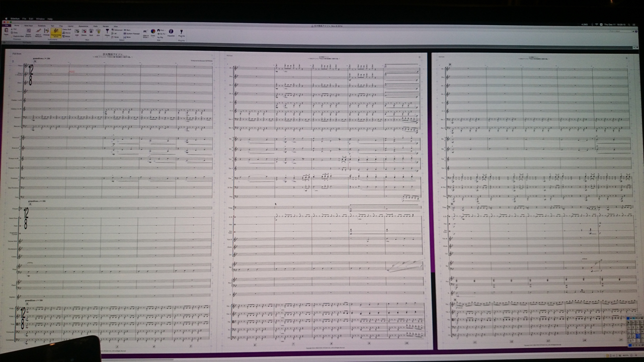This screenshot has height=362, width=644.
Task: Toggle the highlighted Transposing Score button
Action: (56, 33)
